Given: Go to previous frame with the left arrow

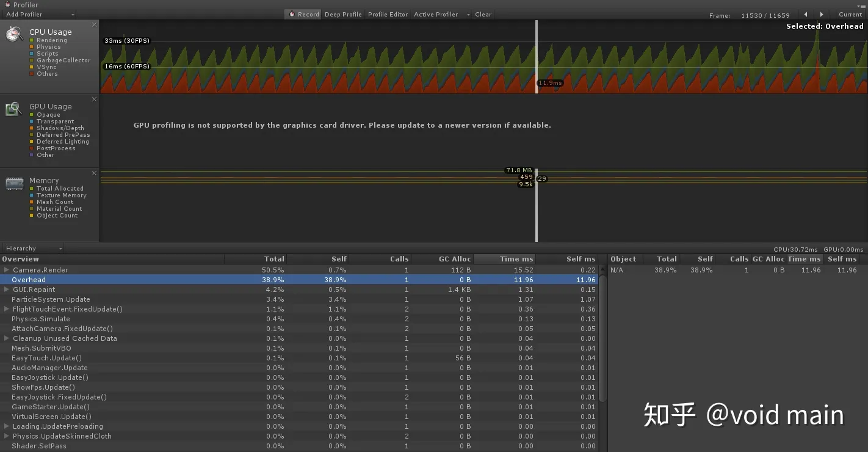Looking at the screenshot, I should [x=805, y=15].
